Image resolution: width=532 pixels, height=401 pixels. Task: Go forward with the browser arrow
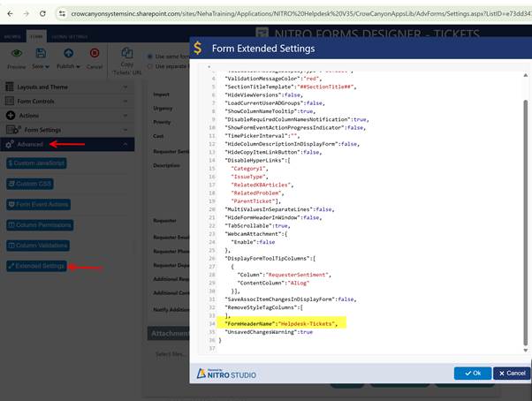pos(27,14)
